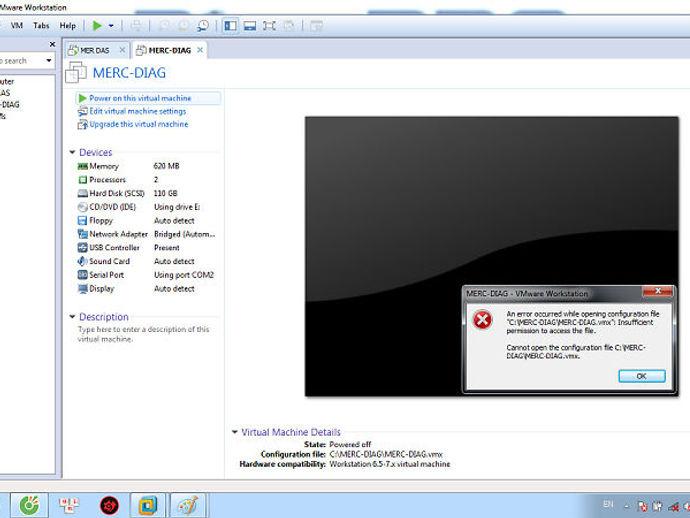Collapse the Virtual Machine Details section
The image size is (690, 518).
click(x=235, y=432)
